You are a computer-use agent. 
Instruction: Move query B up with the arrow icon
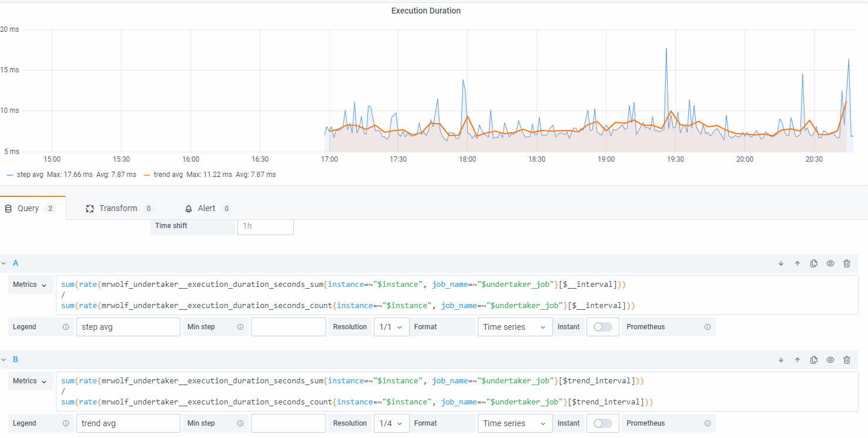[797, 359]
